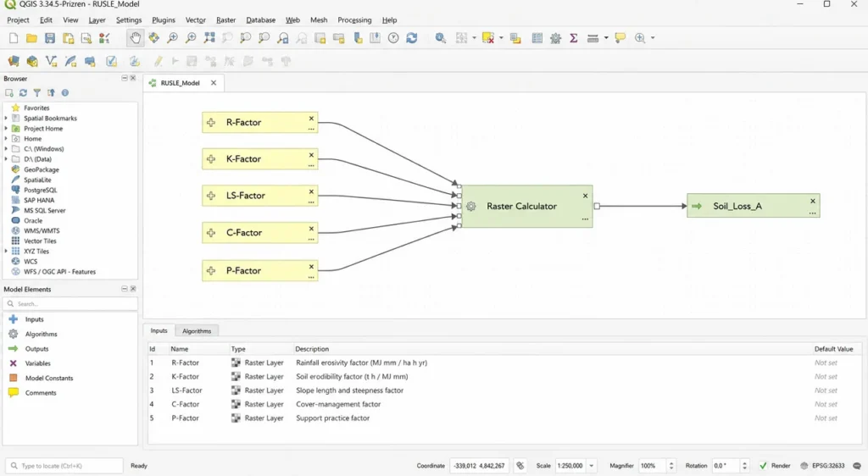
Task: Remove the Soil_Loss_A output node
Action: coord(813,202)
